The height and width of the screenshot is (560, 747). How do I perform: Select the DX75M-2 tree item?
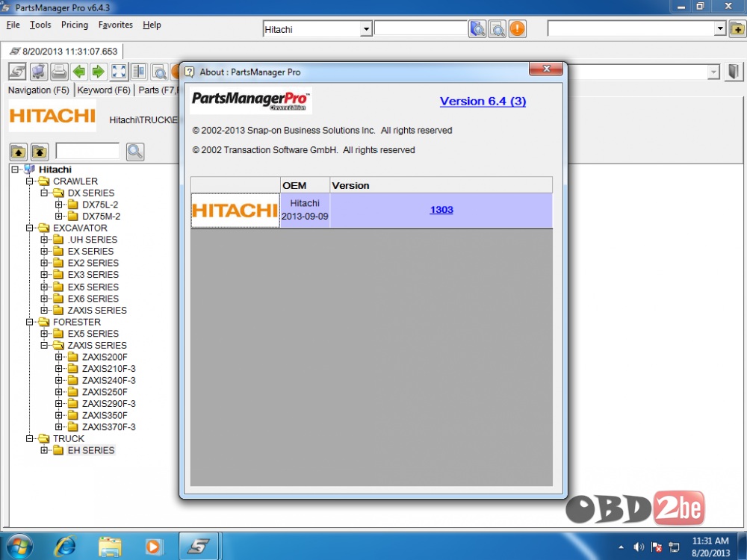101,217
